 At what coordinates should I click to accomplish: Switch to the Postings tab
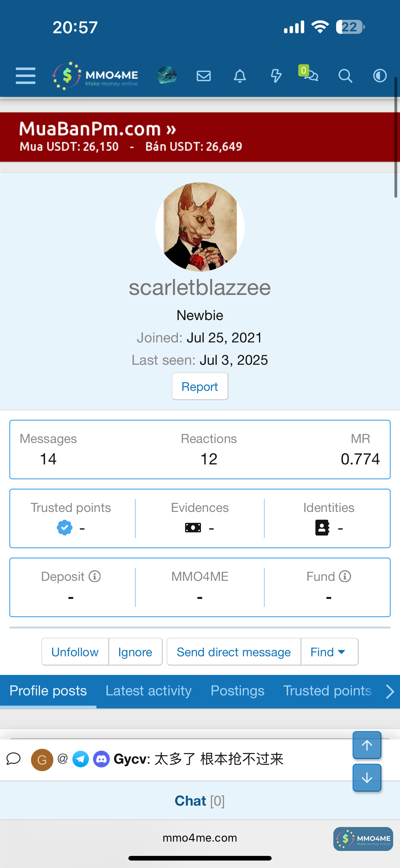click(x=238, y=691)
